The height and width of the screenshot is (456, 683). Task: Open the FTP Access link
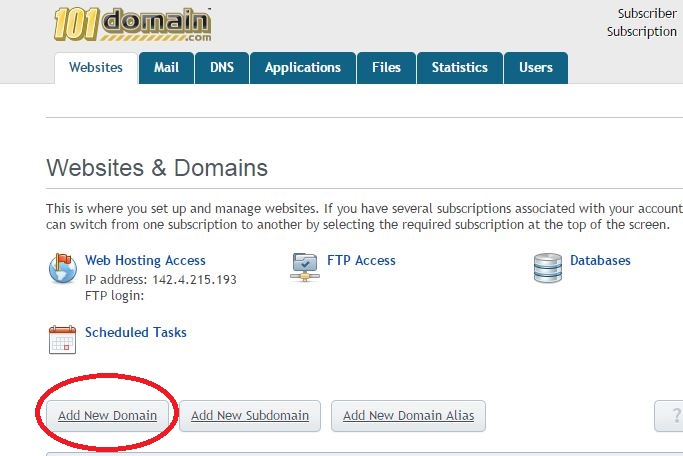coord(361,260)
